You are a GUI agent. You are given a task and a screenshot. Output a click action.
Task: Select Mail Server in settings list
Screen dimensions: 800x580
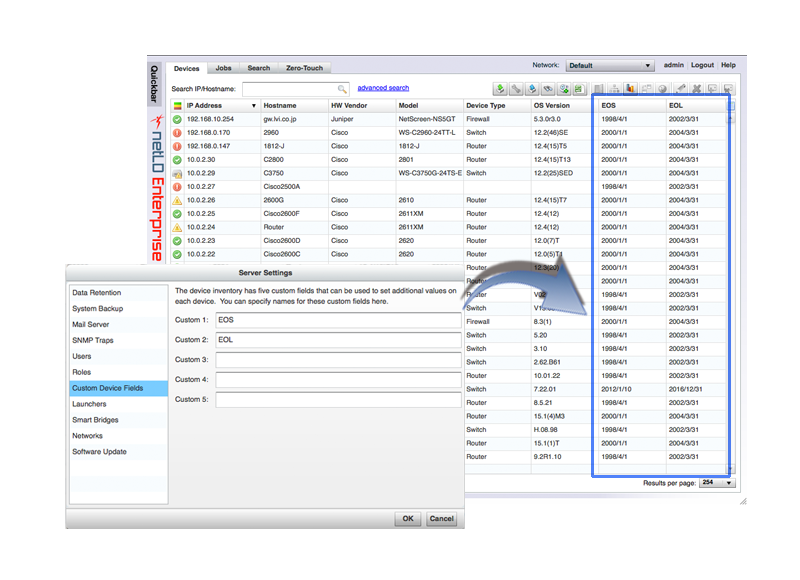118,324
